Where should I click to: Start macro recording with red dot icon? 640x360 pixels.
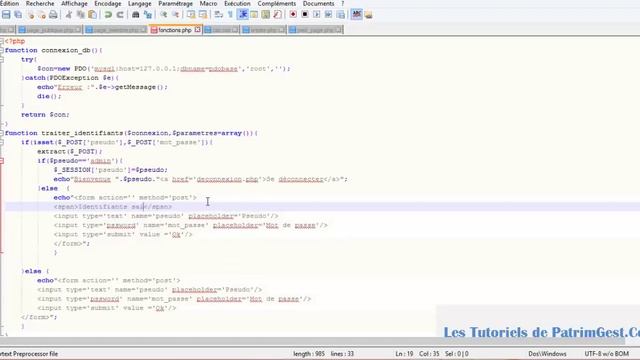click(293, 15)
